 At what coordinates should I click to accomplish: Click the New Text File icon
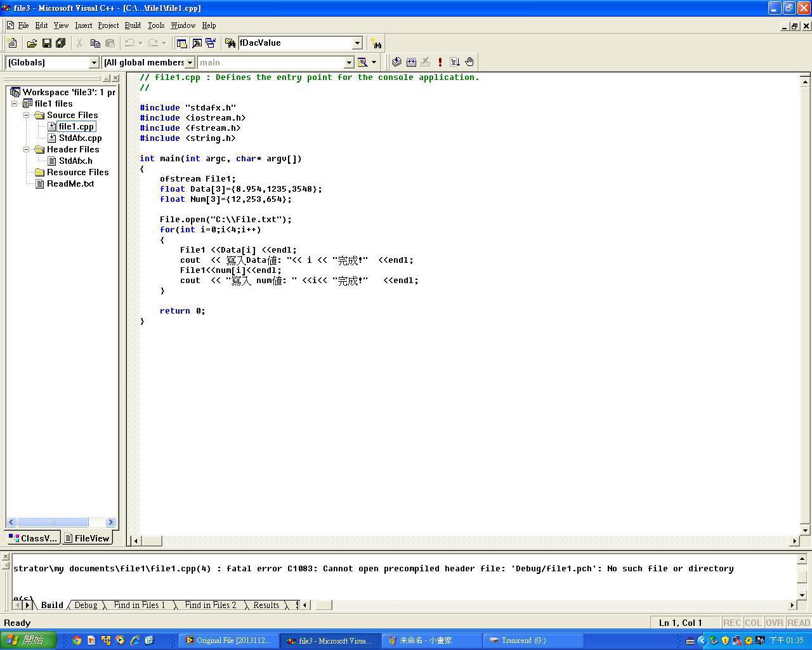(x=12, y=43)
